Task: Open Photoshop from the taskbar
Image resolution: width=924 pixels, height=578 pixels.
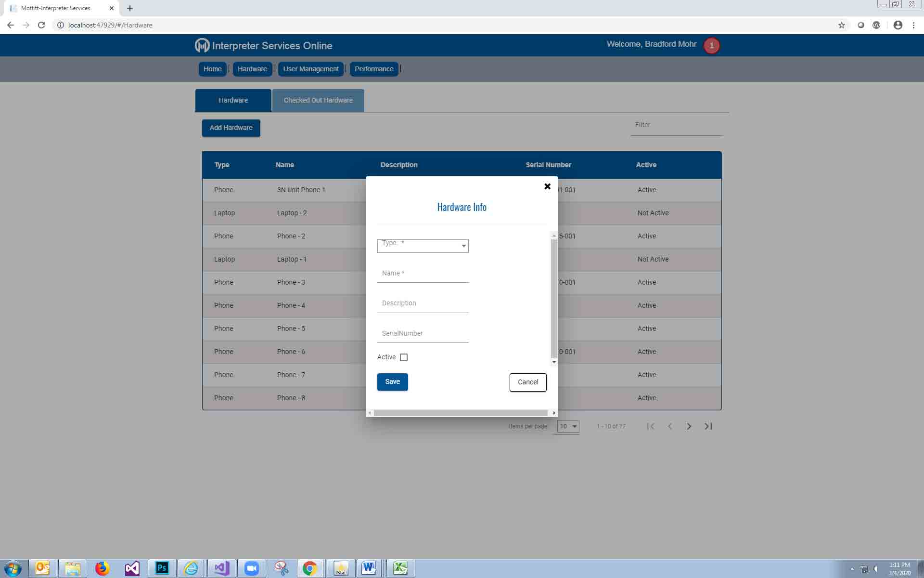Action: 162,568
